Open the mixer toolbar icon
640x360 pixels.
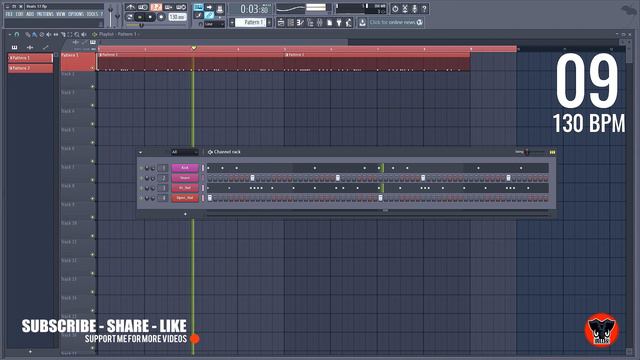tap(320, 22)
